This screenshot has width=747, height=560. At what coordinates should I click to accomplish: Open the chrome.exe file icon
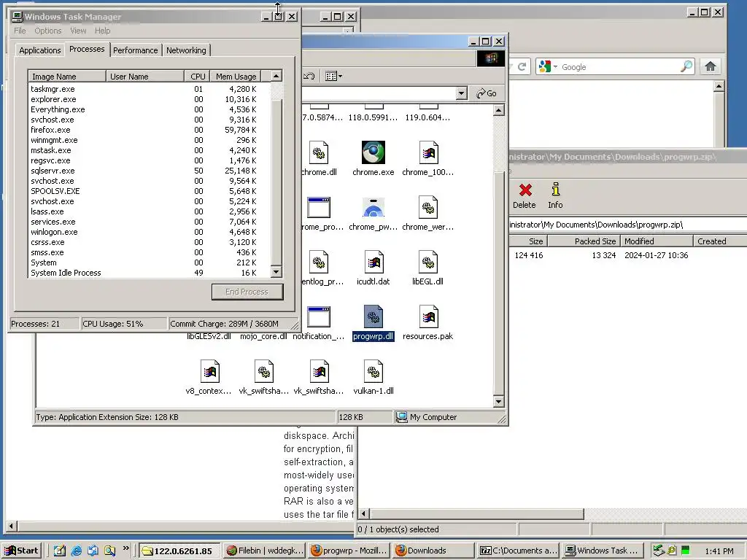click(x=373, y=152)
